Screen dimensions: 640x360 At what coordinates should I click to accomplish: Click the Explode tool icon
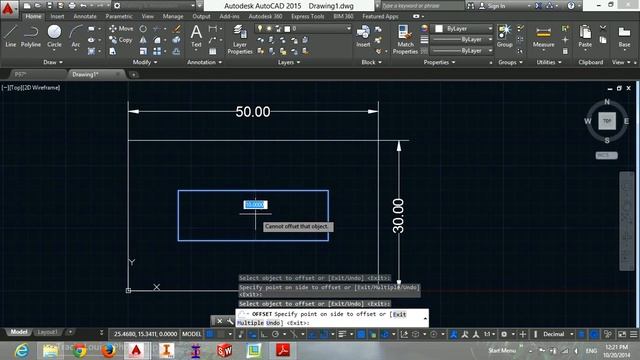(176, 40)
